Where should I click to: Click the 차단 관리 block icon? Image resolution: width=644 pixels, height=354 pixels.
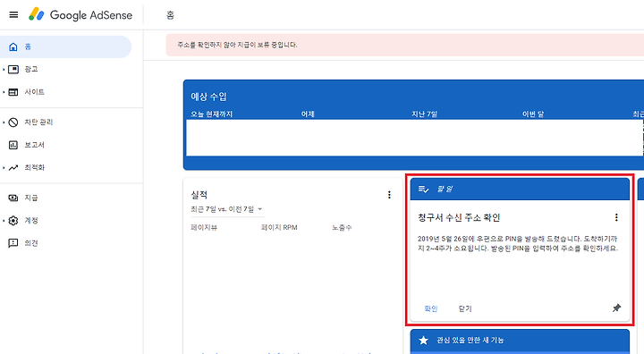coord(13,122)
